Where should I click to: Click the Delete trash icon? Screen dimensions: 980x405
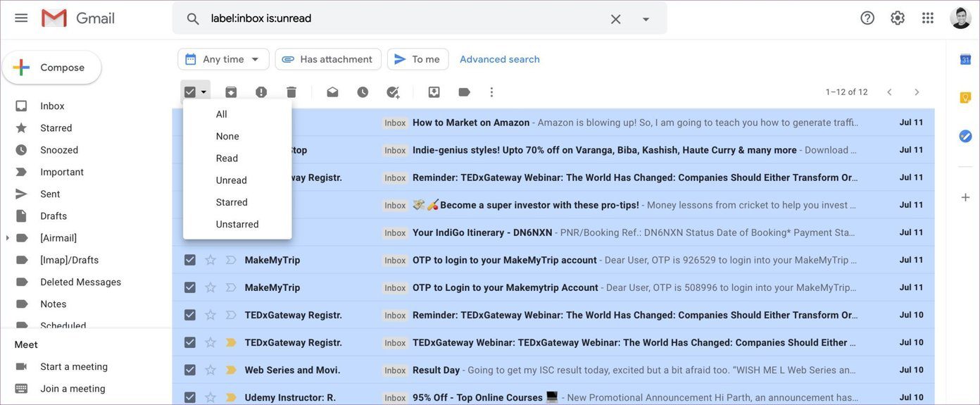click(291, 92)
